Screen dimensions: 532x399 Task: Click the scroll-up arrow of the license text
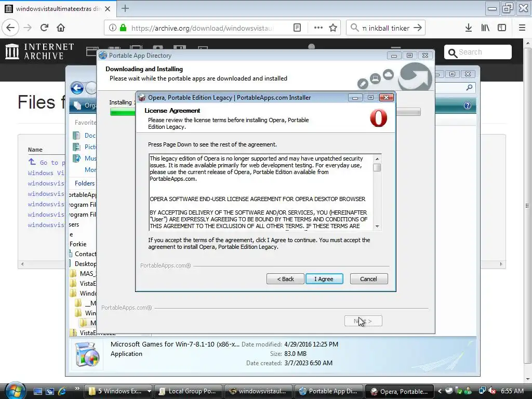click(377, 159)
